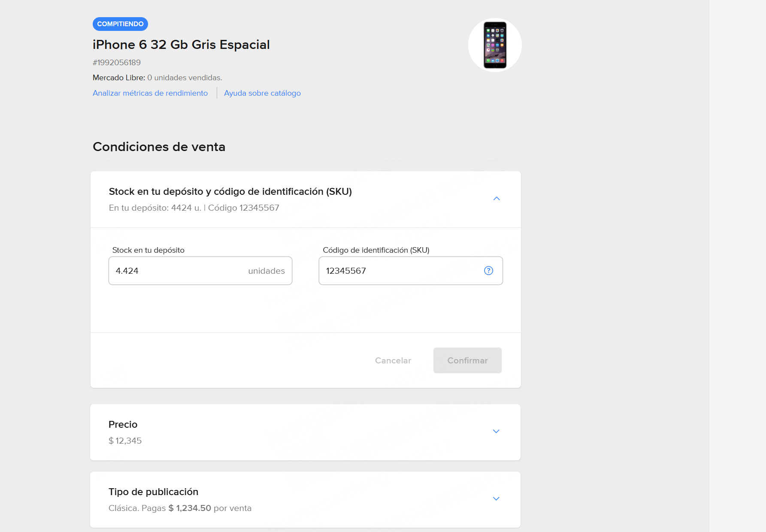Click the COMPITIENDO status badge
The width and height of the screenshot is (766, 532).
[x=120, y=24]
